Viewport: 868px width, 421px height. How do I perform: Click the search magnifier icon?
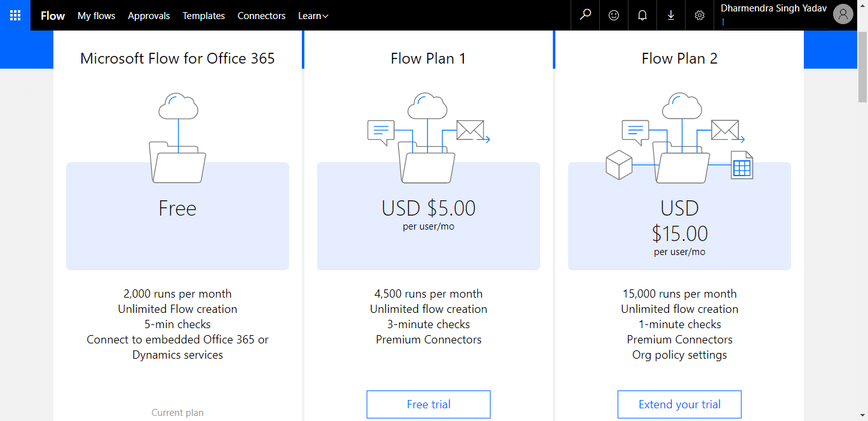pos(585,15)
